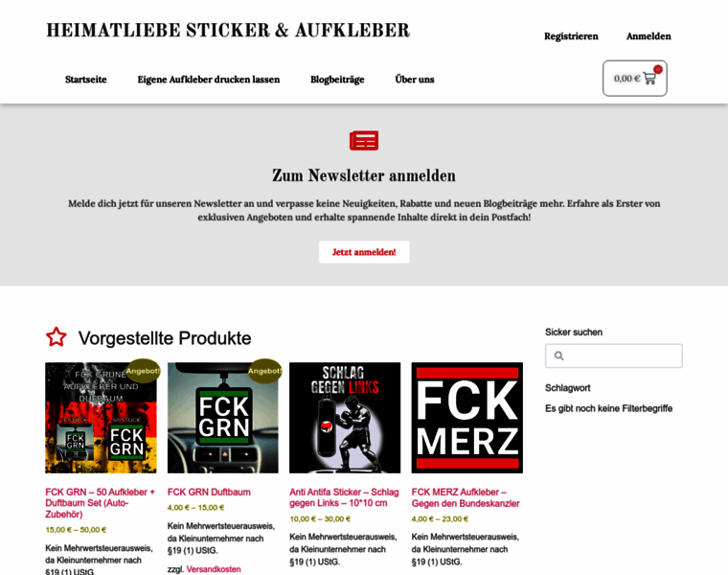Click the red cart item count badge
Screen dimensions: 728x575
click(x=658, y=69)
